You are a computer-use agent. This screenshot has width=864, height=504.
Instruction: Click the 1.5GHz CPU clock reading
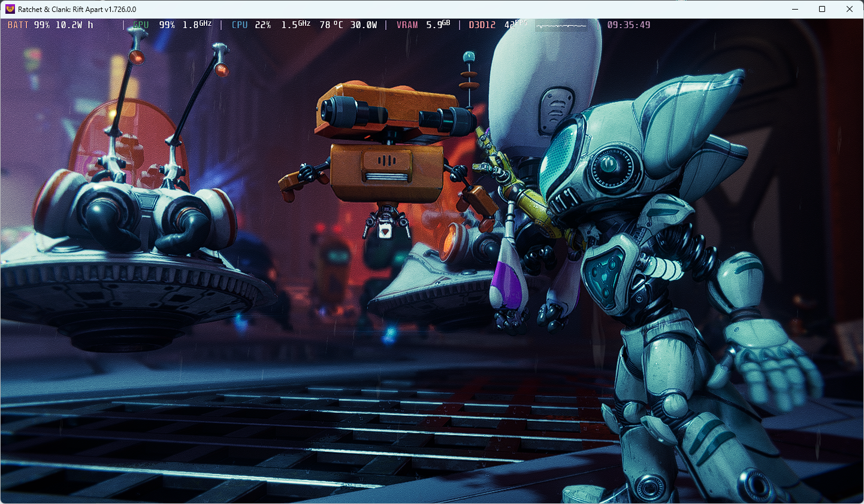296,25
